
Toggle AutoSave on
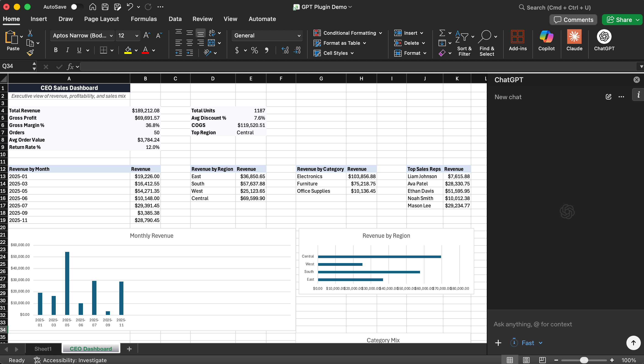[77, 7]
